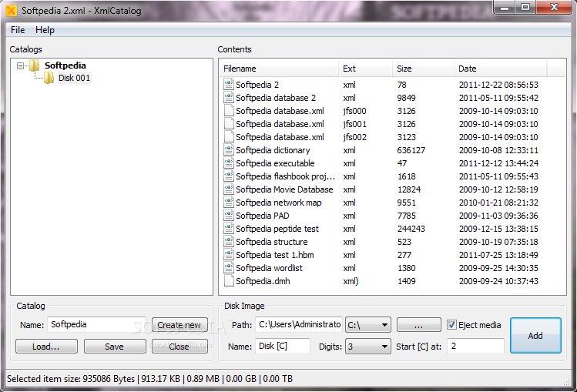This screenshot has width=577, height=392.
Task: Click the file icon of Softpedia executable
Action: (229, 163)
